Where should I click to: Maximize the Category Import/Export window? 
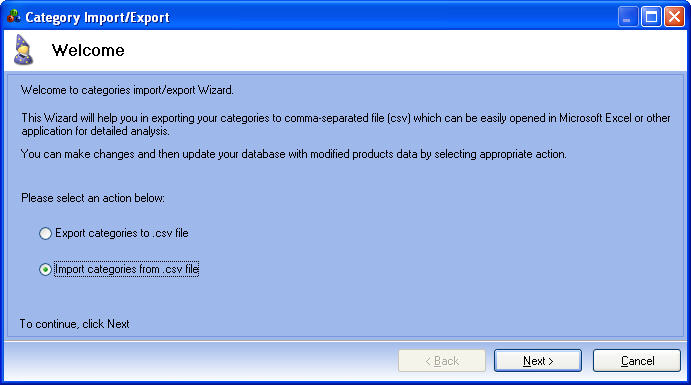pos(651,17)
